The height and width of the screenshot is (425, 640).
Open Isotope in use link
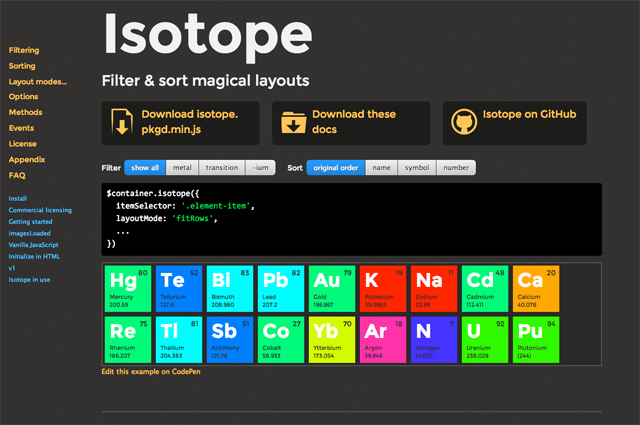tap(29, 280)
